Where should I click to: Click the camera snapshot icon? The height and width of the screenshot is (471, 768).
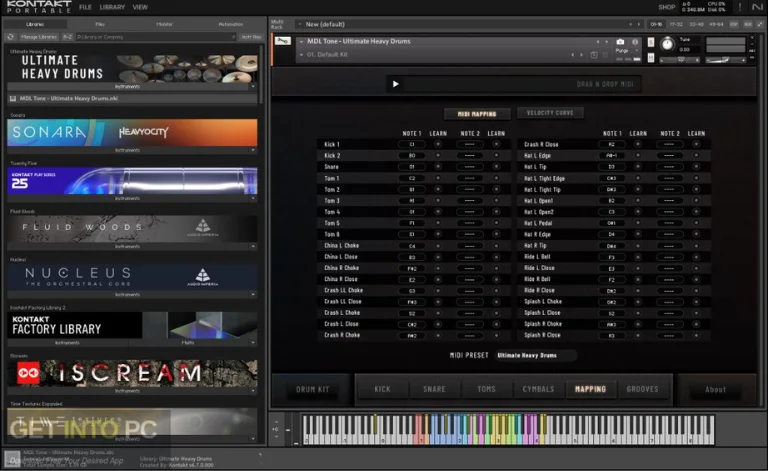620,42
